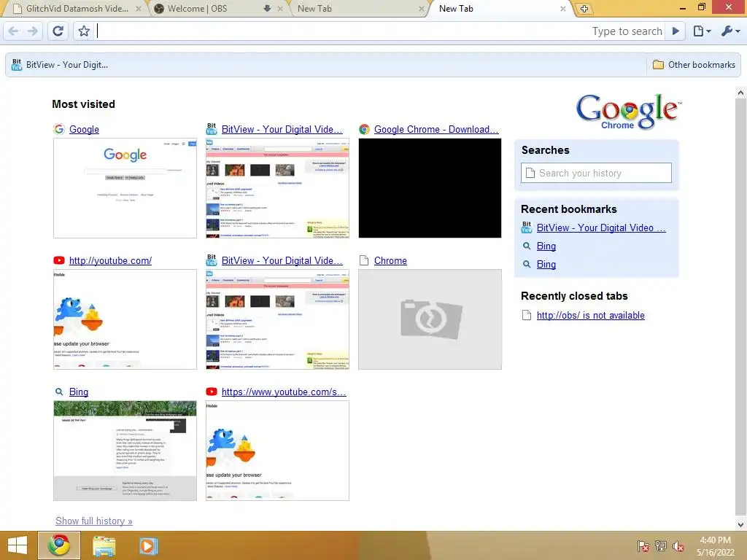Click the Google favicon in most visited
Image resolution: width=747 pixels, height=560 pixels.
59,129
